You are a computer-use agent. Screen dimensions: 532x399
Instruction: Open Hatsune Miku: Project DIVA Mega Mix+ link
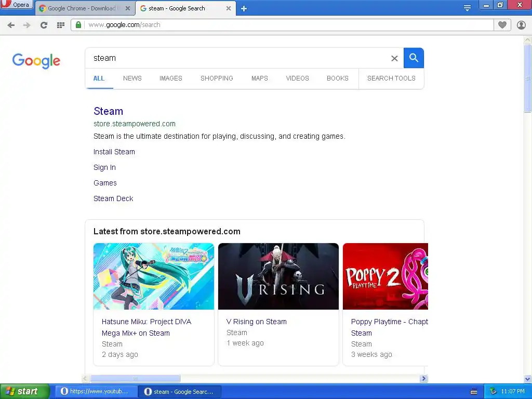click(147, 327)
